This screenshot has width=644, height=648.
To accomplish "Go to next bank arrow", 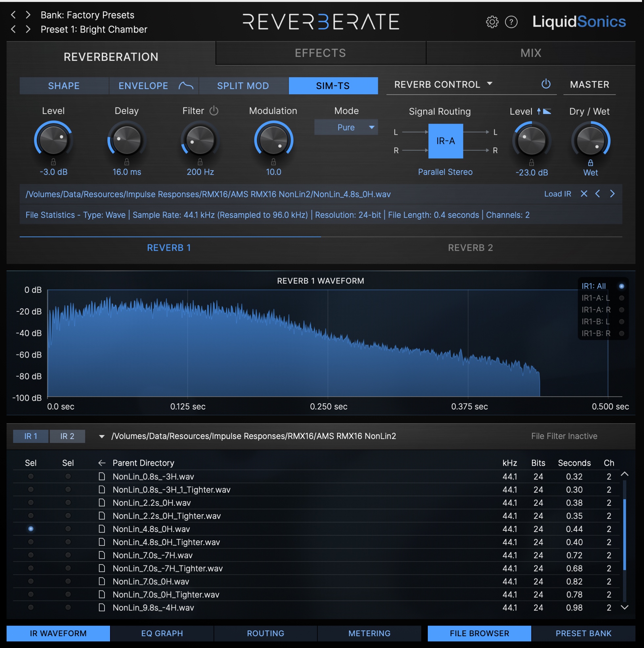I will [28, 15].
